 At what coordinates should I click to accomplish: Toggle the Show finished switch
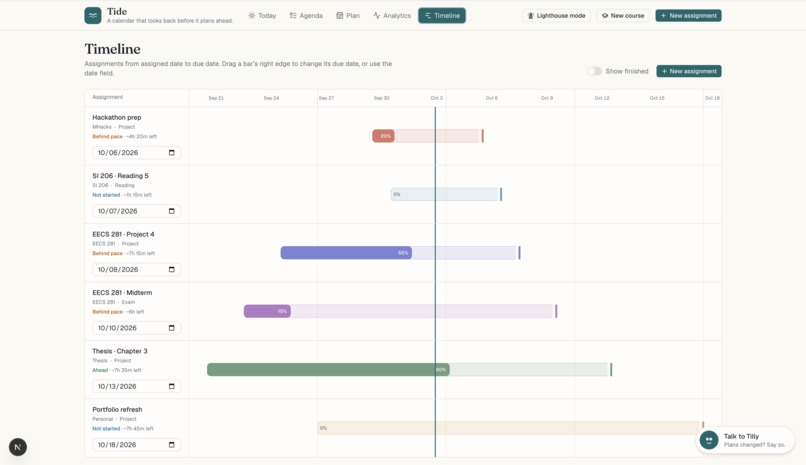(x=594, y=71)
